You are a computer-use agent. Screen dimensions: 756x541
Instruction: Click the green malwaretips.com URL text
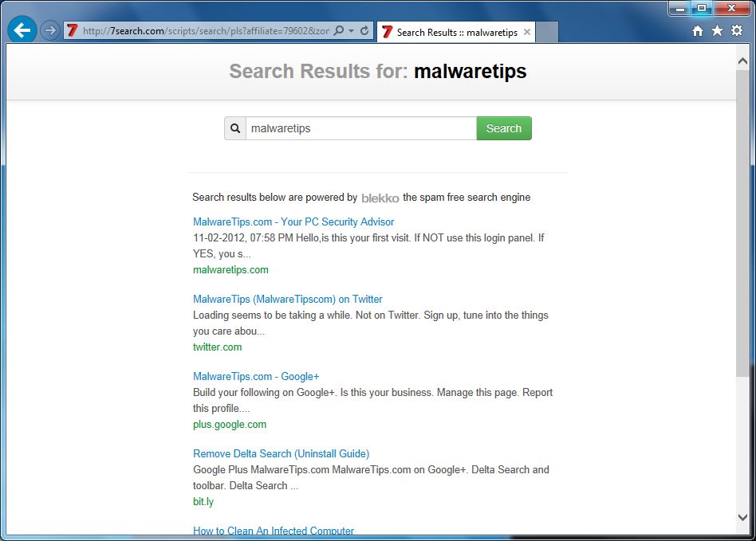click(230, 270)
